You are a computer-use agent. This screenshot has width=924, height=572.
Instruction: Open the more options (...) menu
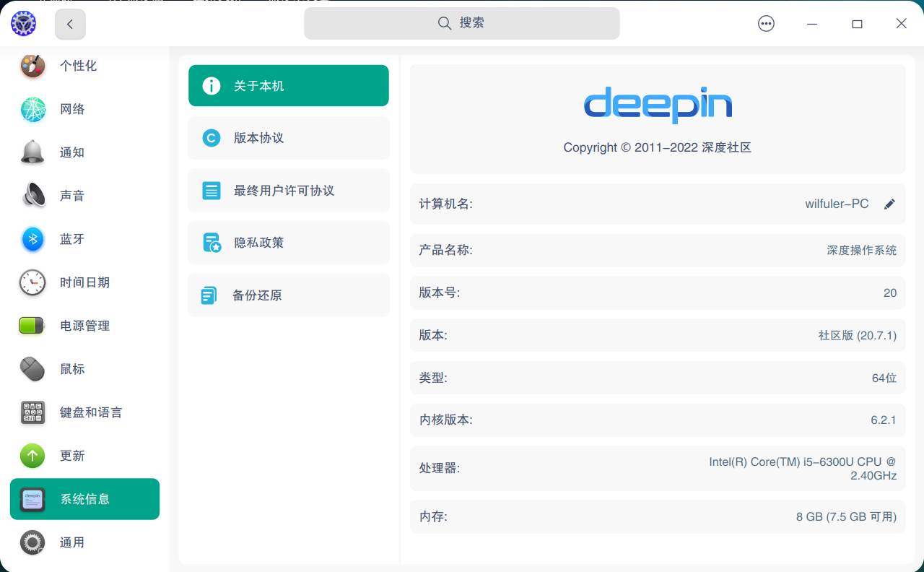766,23
